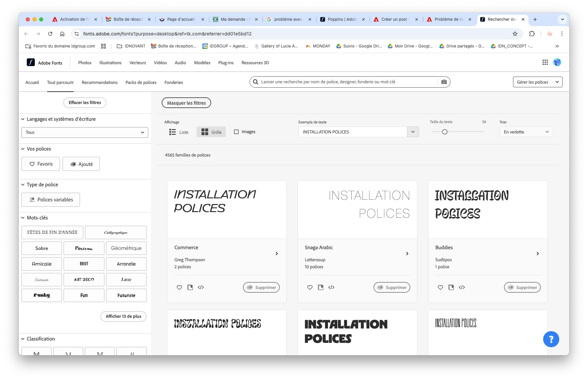The height and width of the screenshot is (380, 588).
Task: Click the visual search camera icon
Action: 444,82
